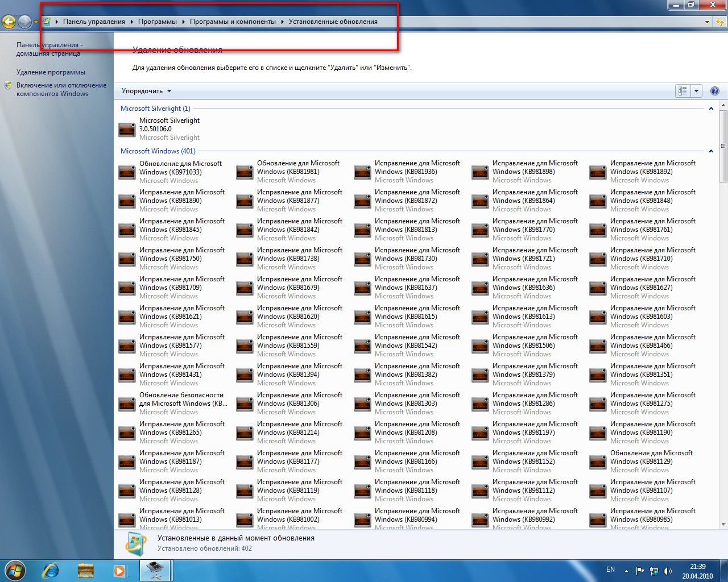
Task: Select 'Установленные обновления' breadcrumb
Action: [x=333, y=22]
